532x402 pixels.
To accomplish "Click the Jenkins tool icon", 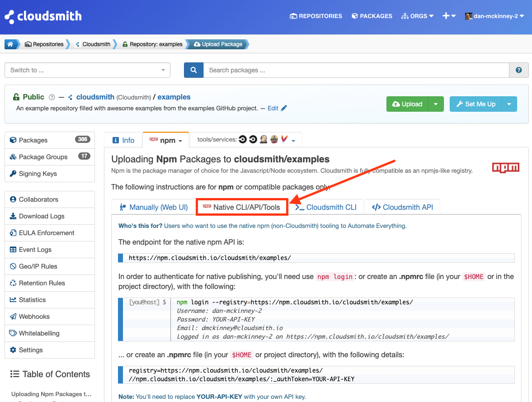I will (264, 139).
